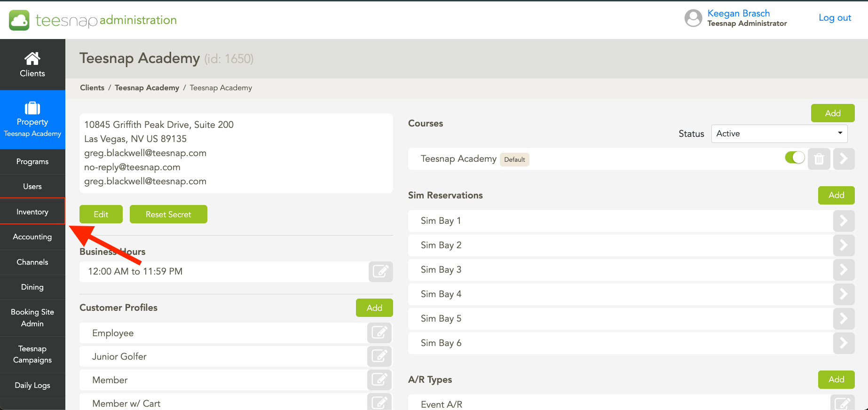Select the Employee profile row
The image size is (868, 410).
(x=223, y=333)
